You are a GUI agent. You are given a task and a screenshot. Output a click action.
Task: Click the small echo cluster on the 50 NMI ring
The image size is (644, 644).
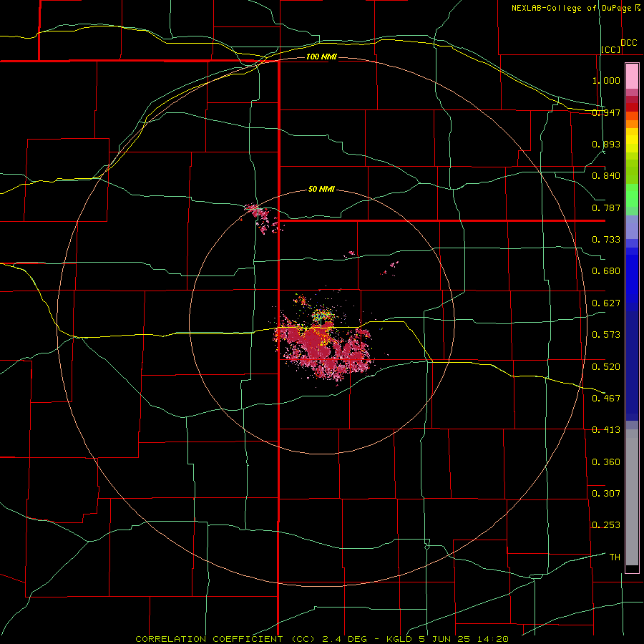click(x=262, y=218)
